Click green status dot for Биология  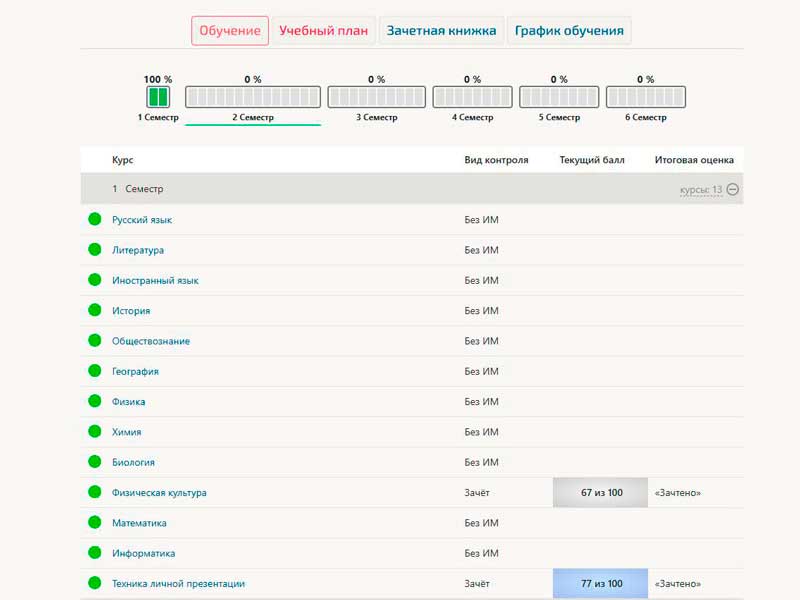[x=95, y=462]
